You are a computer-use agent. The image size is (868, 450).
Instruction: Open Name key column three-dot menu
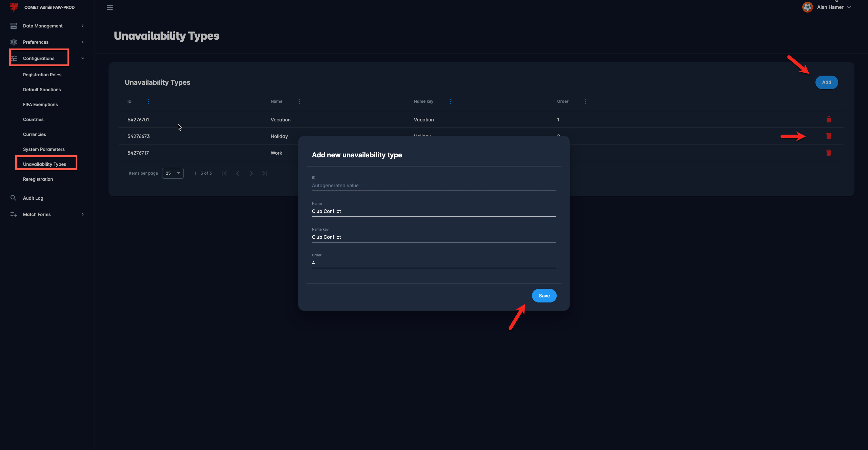click(x=450, y=101)
